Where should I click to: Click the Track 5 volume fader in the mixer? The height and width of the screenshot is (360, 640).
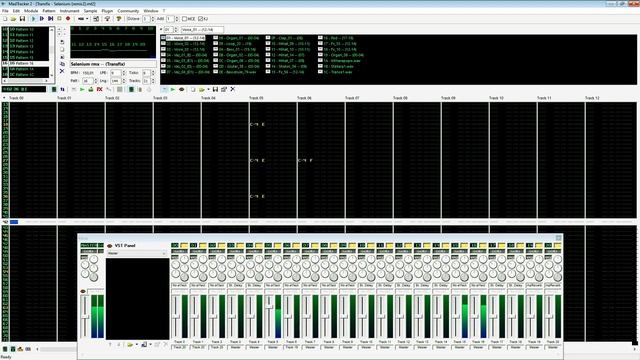[x=269, y=306]
